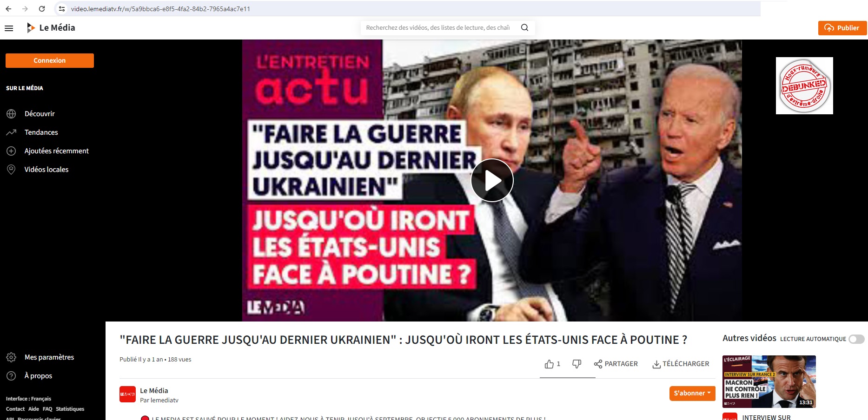Screen dimensions: 868x420
Task: Open the Macron ne contrôle plus rien video thumbnail
Action: pyautogui.click(x=769, y=381)
